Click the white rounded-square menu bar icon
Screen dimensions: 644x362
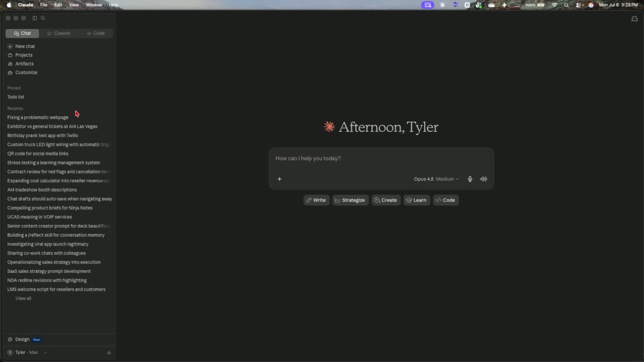(x=467, y=5)
